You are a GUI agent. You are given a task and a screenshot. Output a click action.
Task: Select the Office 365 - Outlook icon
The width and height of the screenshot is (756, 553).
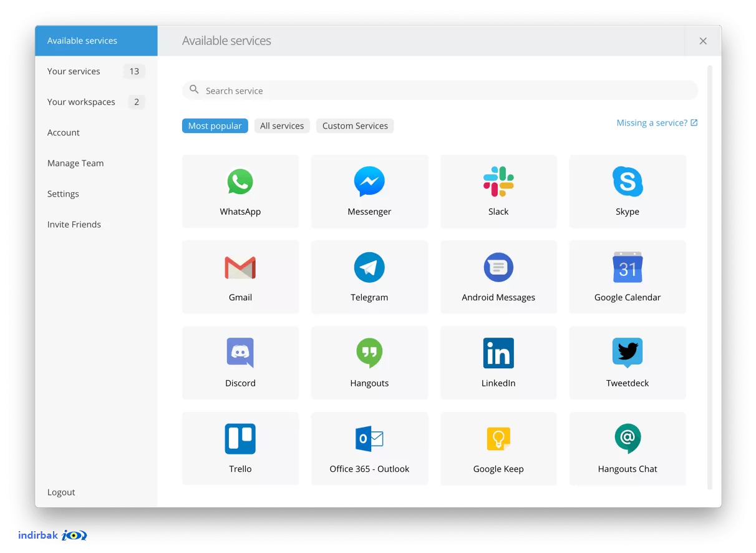(x=369, y=439)
